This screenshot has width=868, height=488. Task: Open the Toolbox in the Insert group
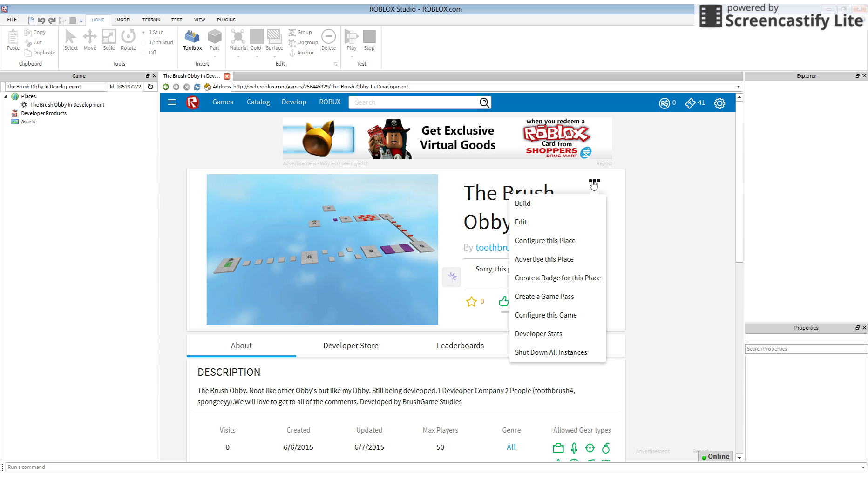[192, 40]
